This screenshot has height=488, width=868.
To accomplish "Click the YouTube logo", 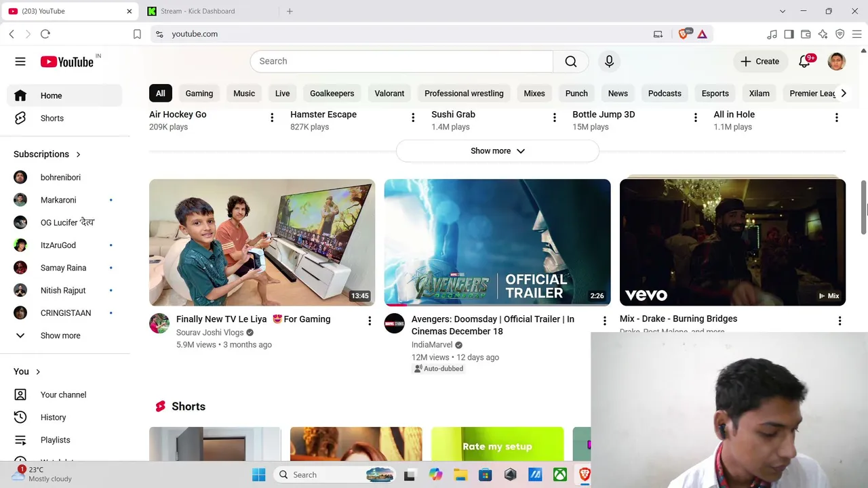I will pos(66,62).
